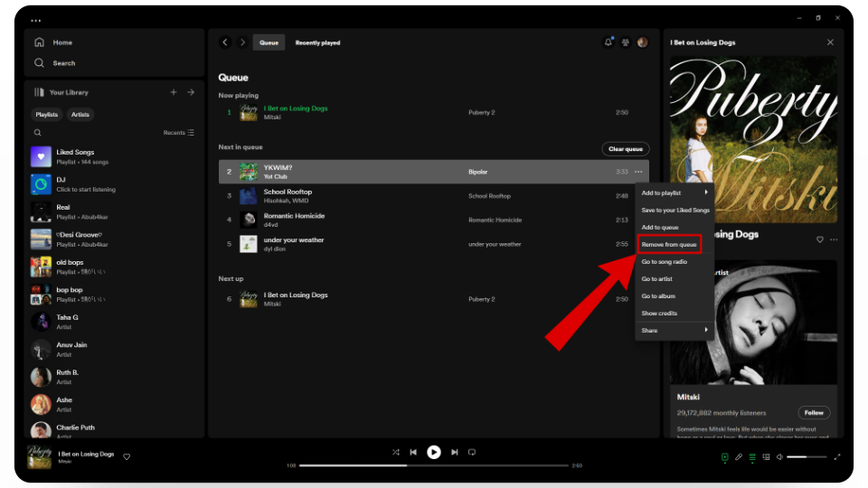The width and height of the screenshot is (868, 488).
Task: Go to the previous track
Action: (x=413, y=452)
